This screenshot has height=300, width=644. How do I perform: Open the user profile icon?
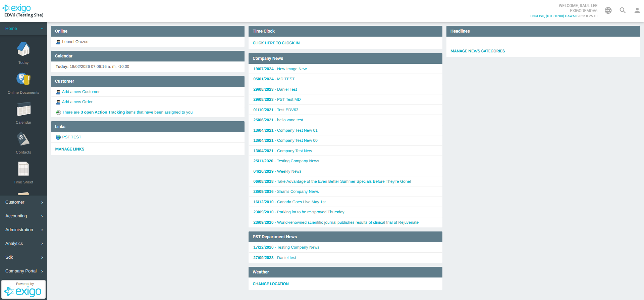click(637, 10)
